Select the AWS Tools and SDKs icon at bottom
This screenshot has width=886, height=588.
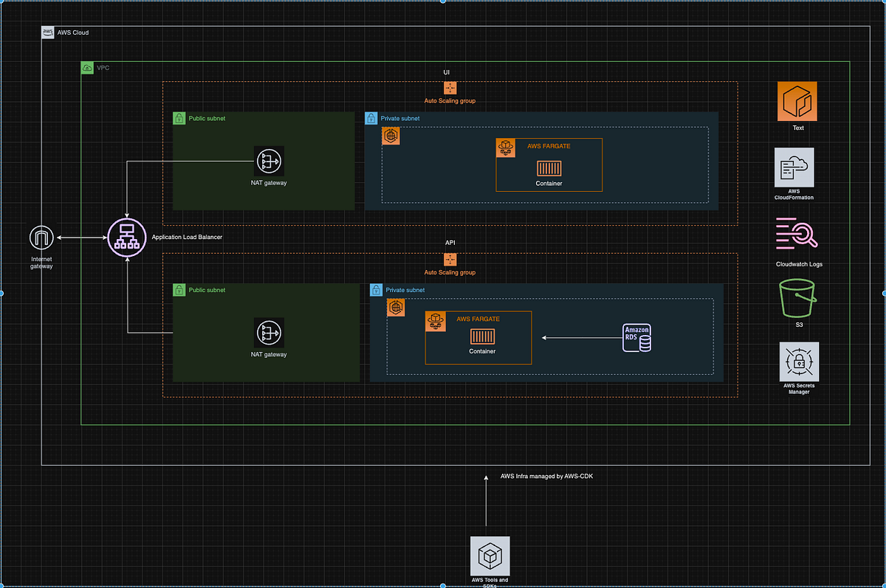point(490,557)
